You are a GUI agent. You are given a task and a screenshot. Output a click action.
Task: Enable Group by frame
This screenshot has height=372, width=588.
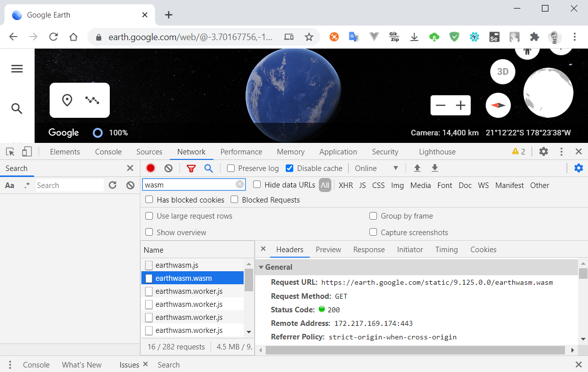coord(373,216)
